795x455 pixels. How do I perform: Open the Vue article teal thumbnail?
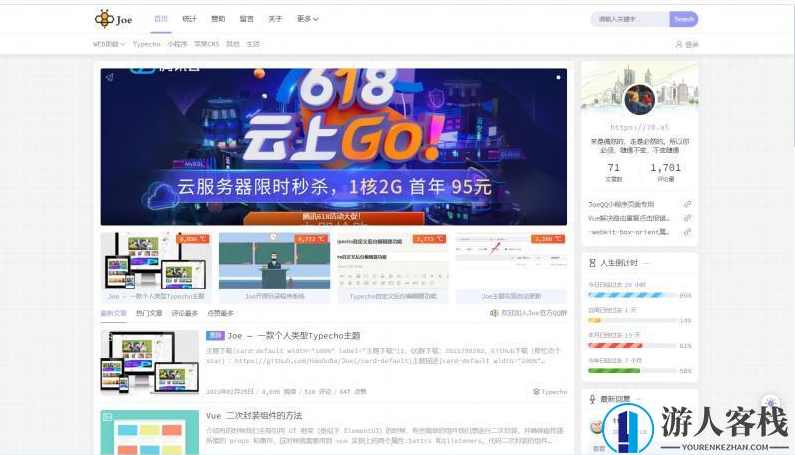(x=150, y=432)
